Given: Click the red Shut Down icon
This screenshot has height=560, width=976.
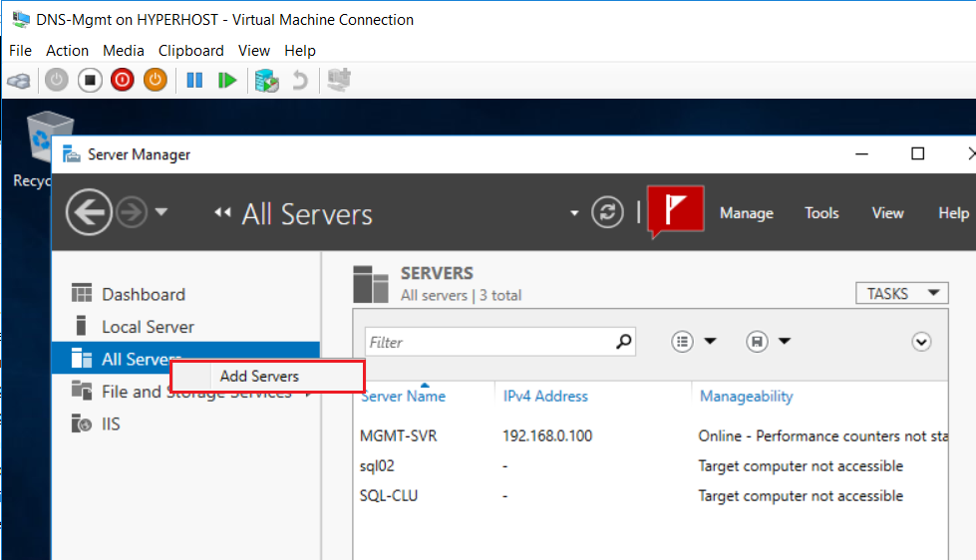Looking at the screenshot, I should (x=123, y=81).
